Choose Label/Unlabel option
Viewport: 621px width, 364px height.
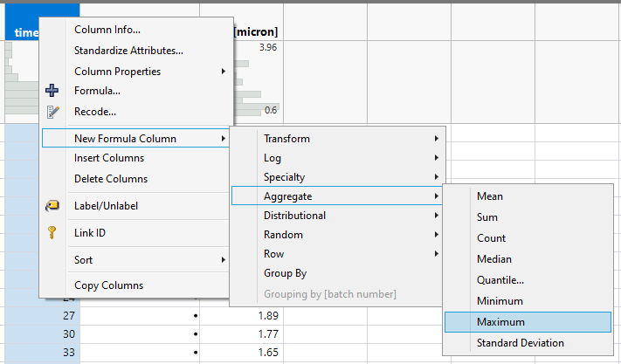[x=135, y=206]
